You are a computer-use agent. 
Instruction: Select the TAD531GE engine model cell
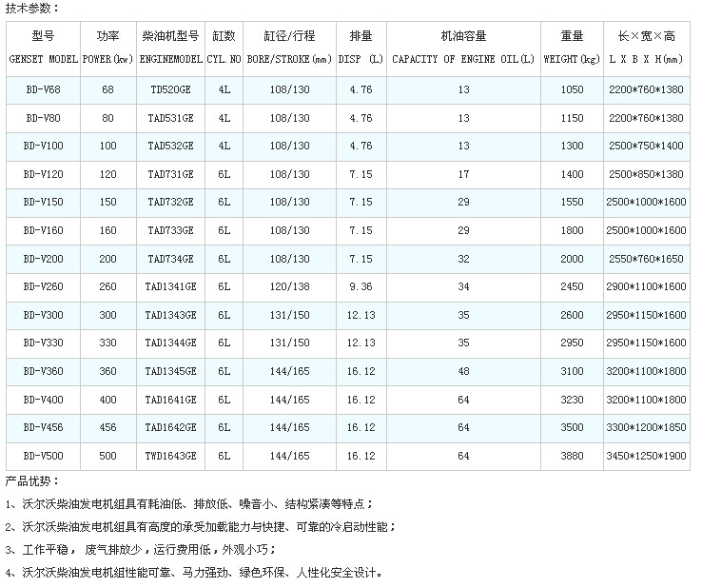(x=170, y=118)
